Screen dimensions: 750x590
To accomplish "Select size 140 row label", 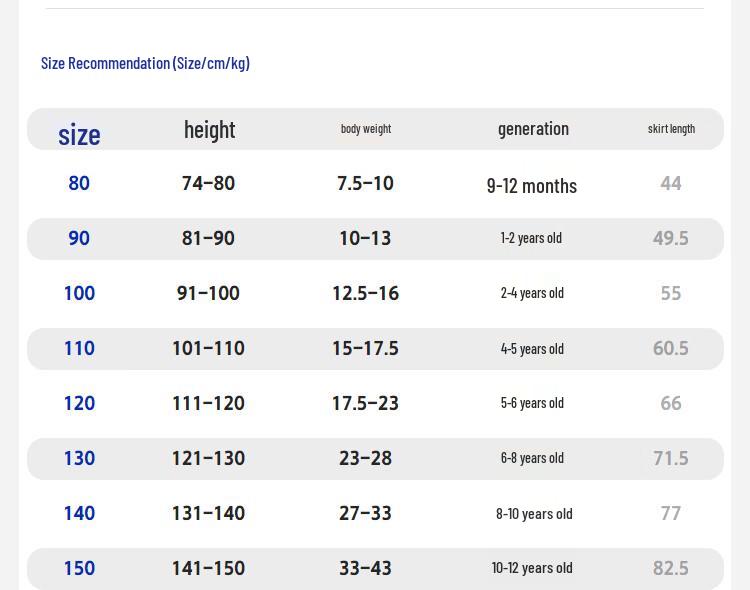I will click(x=79, y=513).
